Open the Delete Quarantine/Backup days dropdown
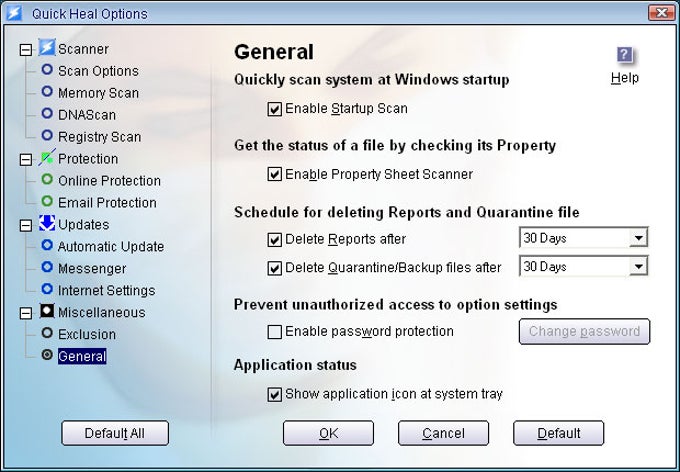The width and height of the screenshot is (680, 472). (638, 266)
